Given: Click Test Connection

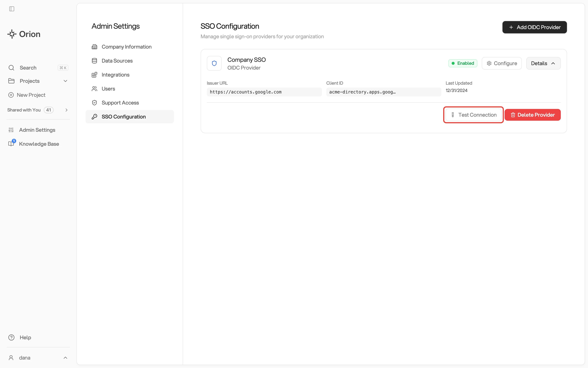Looking at the screenshot, I should [x=473, y=115].
